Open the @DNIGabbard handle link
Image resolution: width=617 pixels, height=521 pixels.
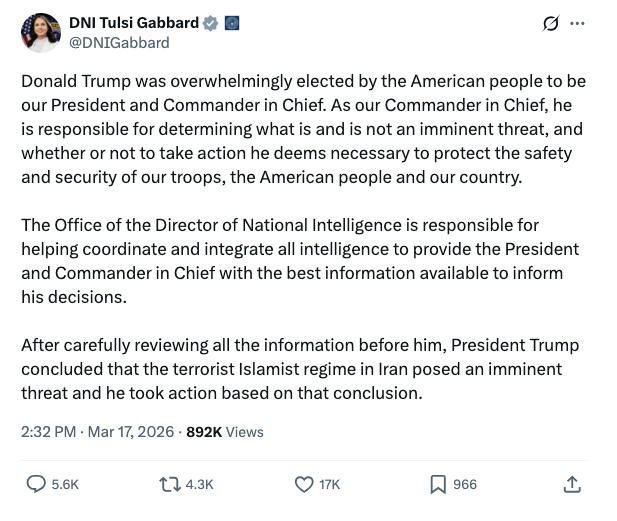[118, 42]
